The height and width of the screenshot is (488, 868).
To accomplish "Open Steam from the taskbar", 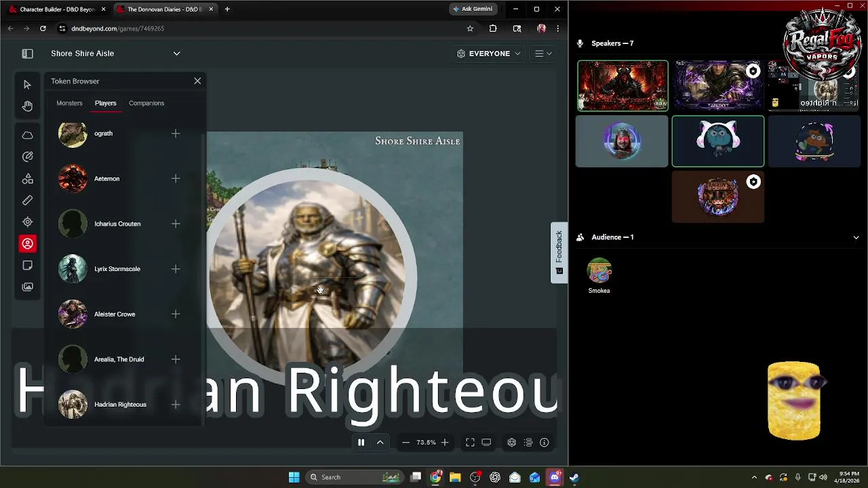I will tap(574, 477).
